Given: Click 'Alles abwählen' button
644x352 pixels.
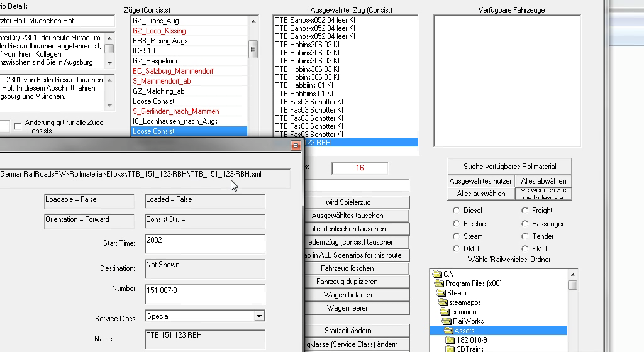Looking at the screenshot, I should point(543,181).
